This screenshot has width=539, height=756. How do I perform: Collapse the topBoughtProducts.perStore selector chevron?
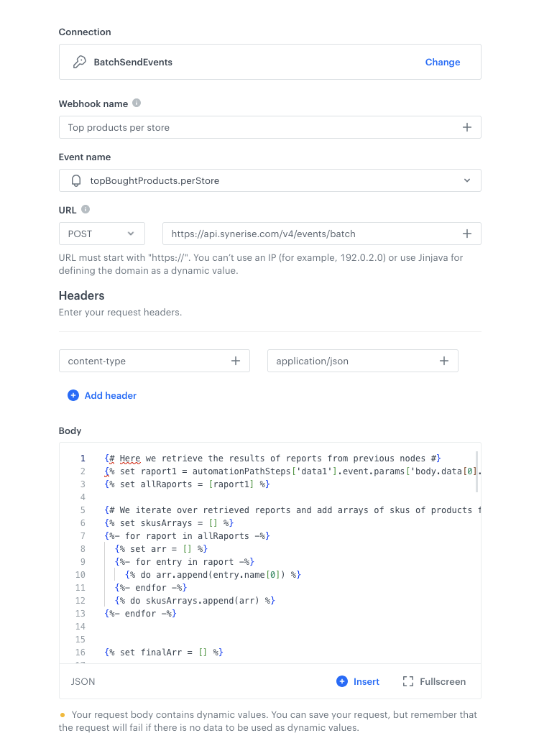[467, 180]
